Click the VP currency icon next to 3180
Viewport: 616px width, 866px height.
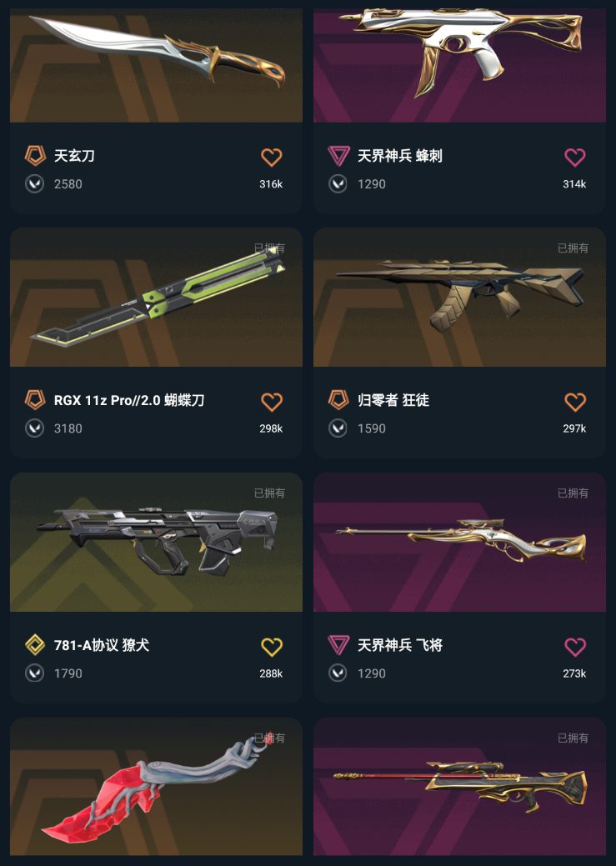(x=35, y=428)
